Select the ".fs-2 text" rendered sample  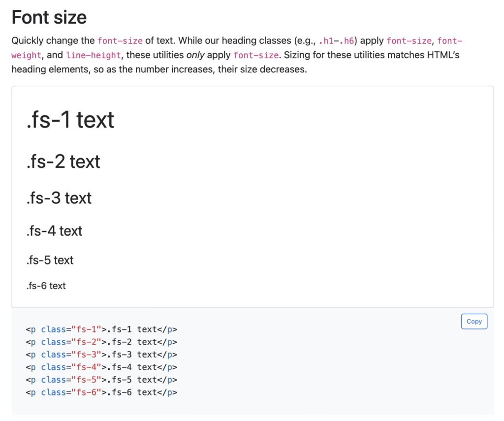[x=63, y=162]
